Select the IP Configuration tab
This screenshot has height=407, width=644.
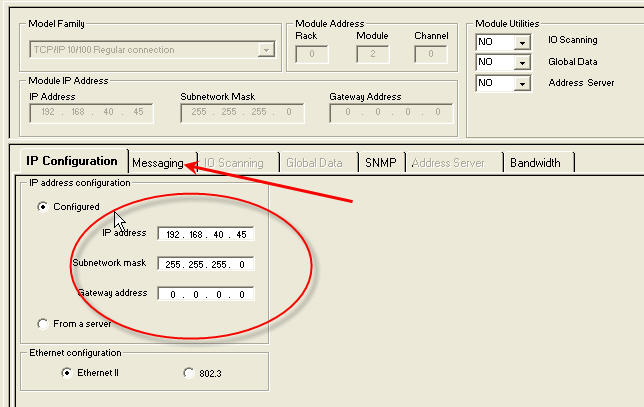coord(72,161)
